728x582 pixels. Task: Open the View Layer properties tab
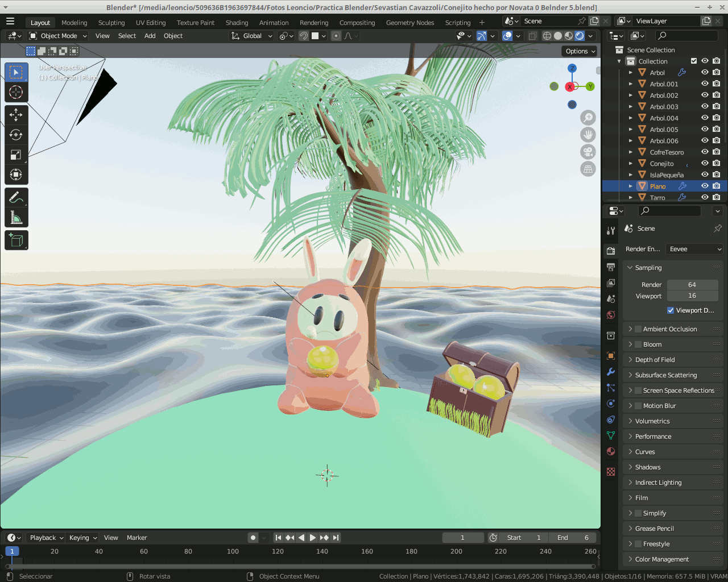(611, 282)
